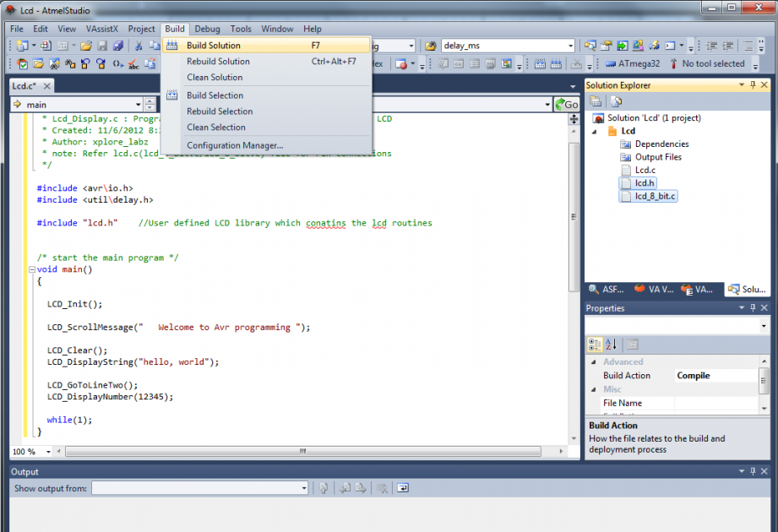778x532 pixels.
Task: Click the Clear All icon in Output toolbar
Action: (x=382, y=488)
